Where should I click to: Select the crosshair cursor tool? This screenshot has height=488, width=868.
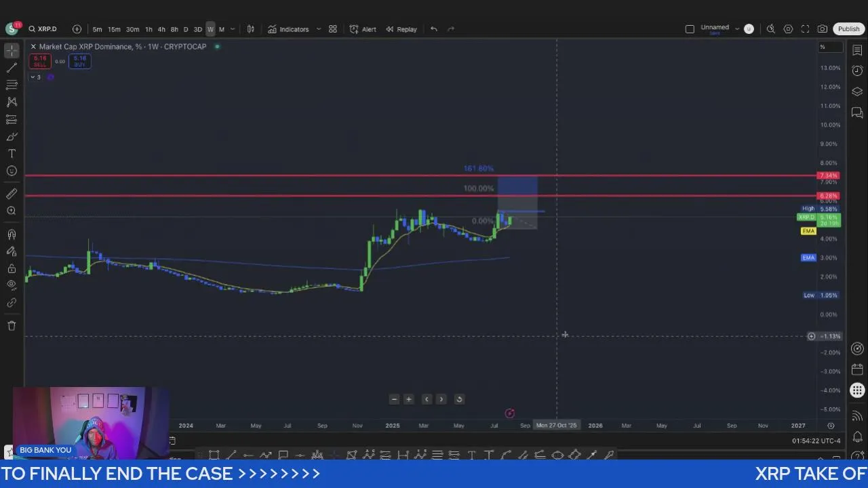click(x=12, y=50)
